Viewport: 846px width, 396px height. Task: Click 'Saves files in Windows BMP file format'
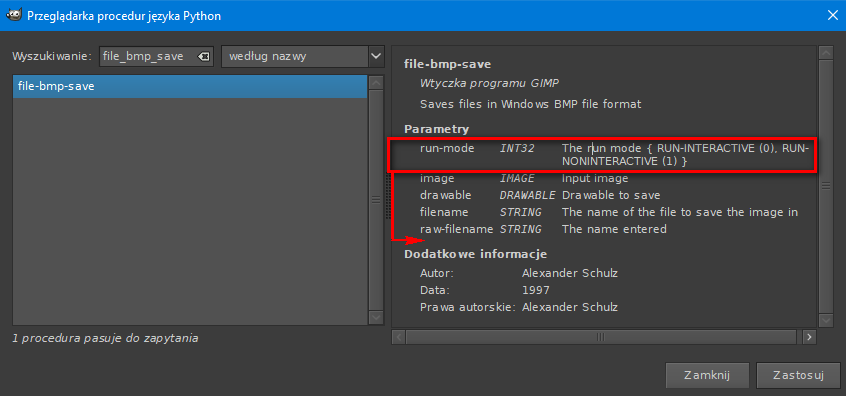530,104
